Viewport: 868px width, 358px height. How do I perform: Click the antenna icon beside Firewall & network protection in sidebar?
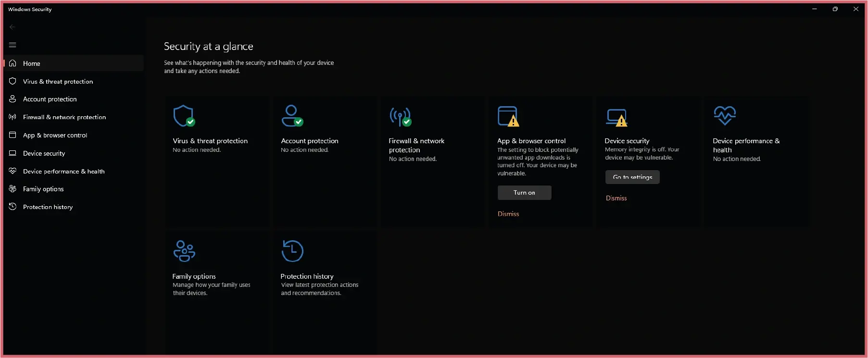coord(13,117)
